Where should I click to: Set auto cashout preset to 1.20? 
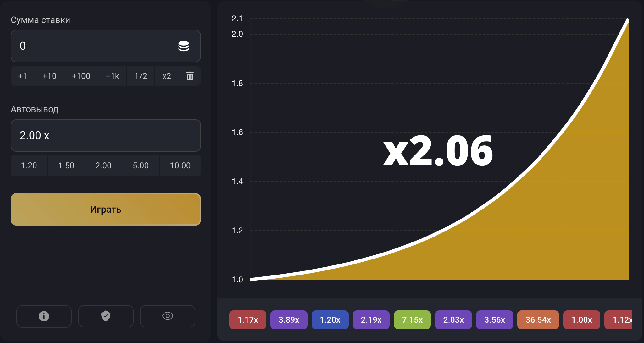[x=29, y=166]
